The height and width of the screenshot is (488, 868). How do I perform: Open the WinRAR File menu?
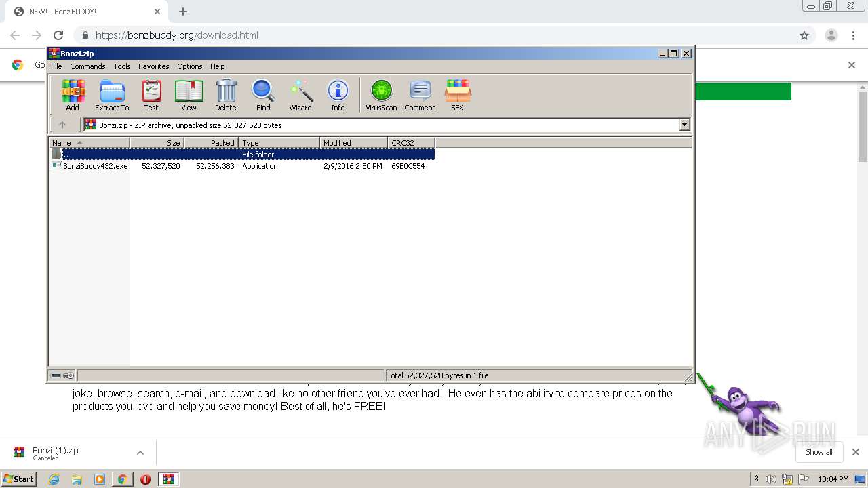(56, 66)
